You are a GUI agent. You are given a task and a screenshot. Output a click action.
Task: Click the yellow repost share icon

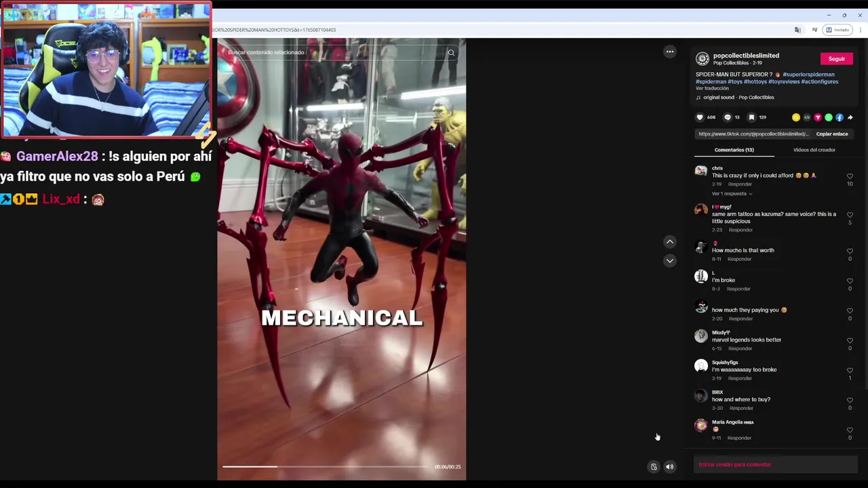[796, 117]
